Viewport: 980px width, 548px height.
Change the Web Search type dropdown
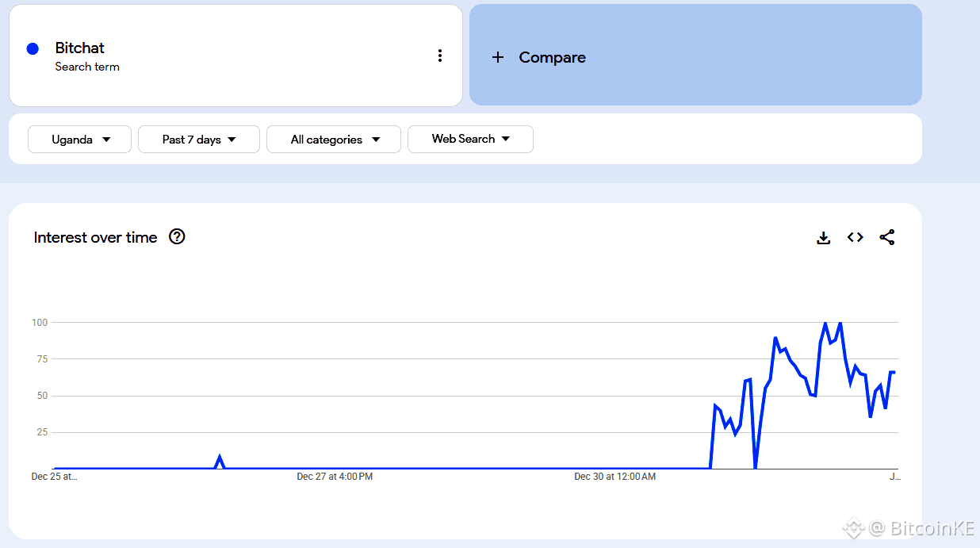click(x=470, y=139)
